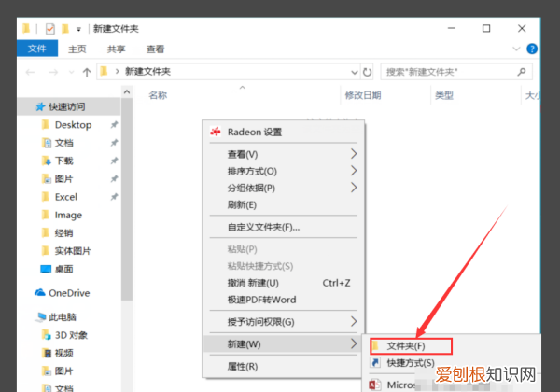The width and height of the screenshot is (560, 392).
Task: Open 下载 under quick access
Action: click(63, 161)
